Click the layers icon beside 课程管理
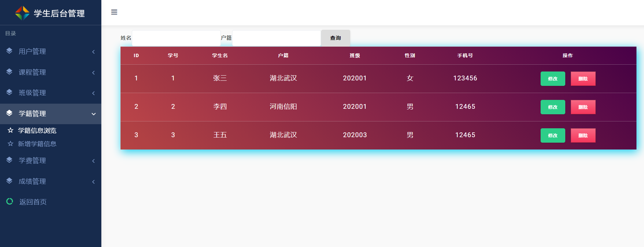Screen dimensions: 644x247 point(9,72)
